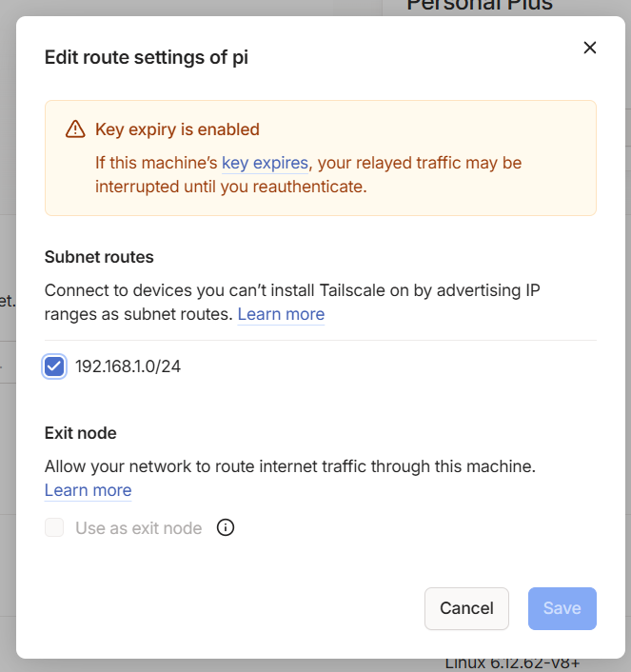The height and width of the screenshot is (672, 631).
Task: Click the Key expiry is enabled heading
Action: (177, 129)
